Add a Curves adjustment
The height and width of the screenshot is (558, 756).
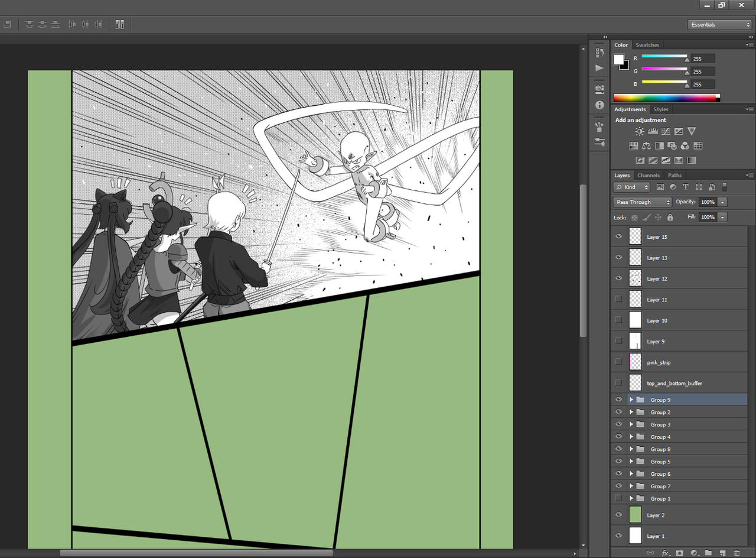coord(666,131)
